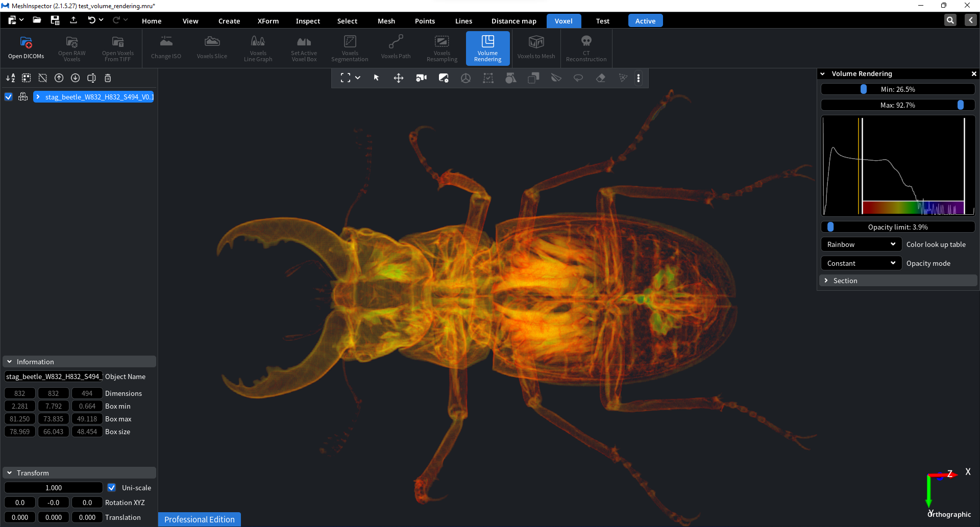Run Voxels to Mesh conversion

click(535, 48)
